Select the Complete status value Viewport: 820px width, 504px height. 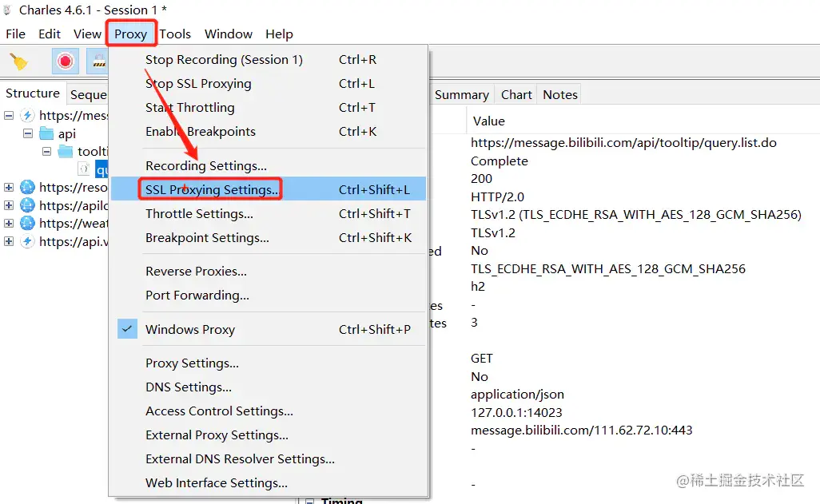click(500, 161)
